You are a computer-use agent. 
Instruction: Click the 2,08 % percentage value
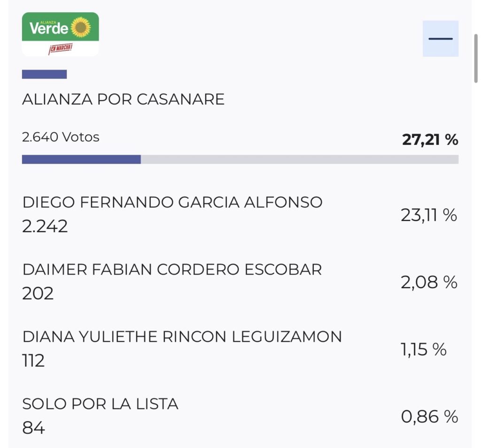coord(428,283)
